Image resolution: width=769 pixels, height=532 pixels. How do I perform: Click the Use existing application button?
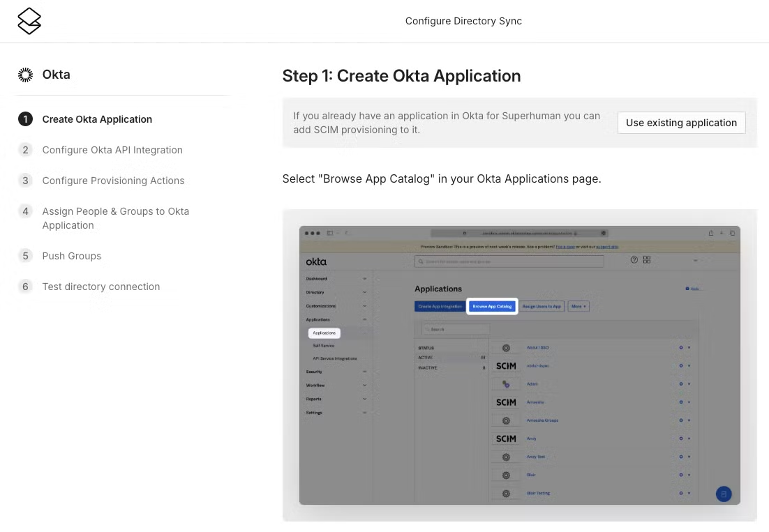(x=681, y=123)
